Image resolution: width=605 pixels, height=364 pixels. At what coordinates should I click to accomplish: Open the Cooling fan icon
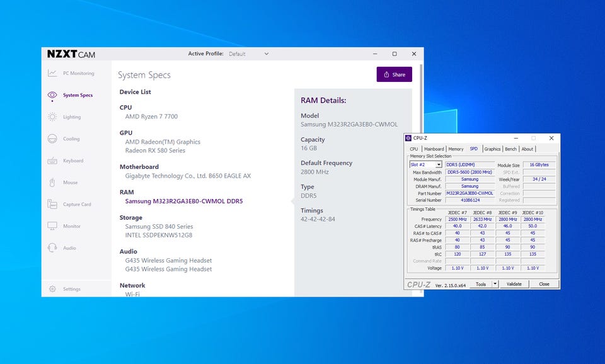[x=52, y=139]
